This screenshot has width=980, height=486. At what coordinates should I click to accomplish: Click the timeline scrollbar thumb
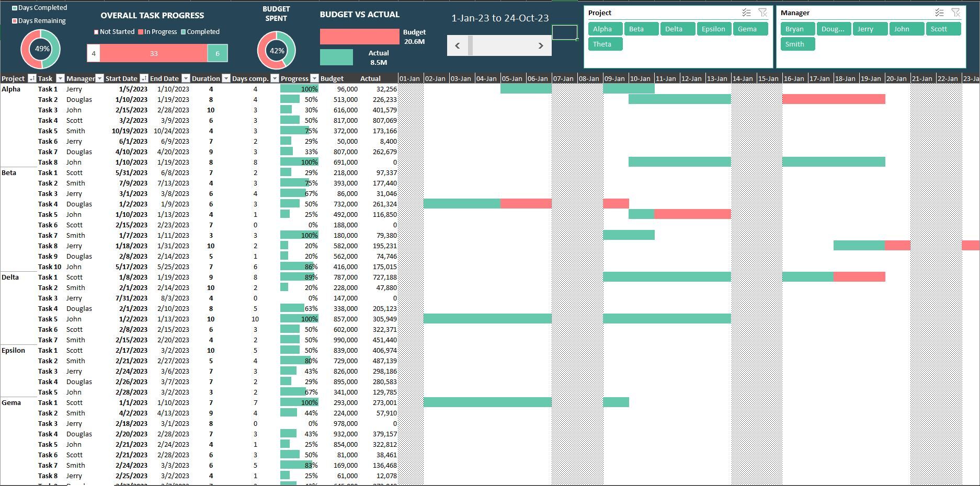[x=470, y=45]
